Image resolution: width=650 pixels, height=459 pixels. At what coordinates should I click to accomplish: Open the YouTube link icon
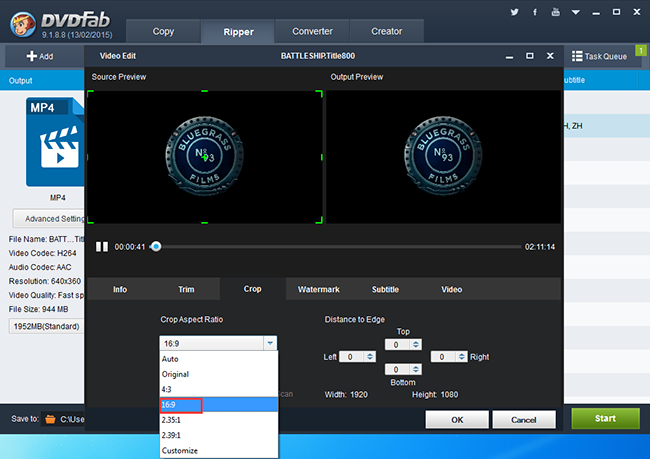[x=555, y=12]
